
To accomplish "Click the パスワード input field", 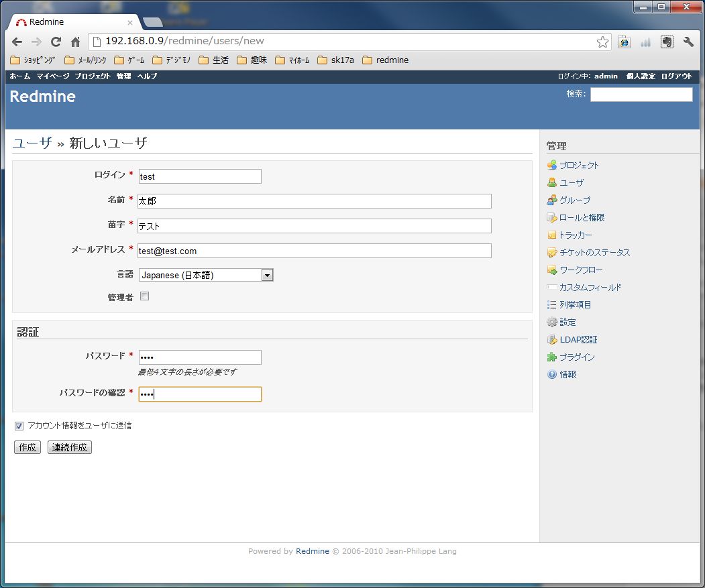I will click(x=200, y=357).
